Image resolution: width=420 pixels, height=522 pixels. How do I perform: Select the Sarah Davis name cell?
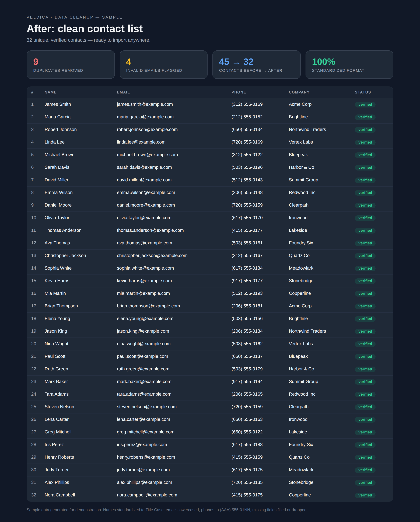click(57, 167)
